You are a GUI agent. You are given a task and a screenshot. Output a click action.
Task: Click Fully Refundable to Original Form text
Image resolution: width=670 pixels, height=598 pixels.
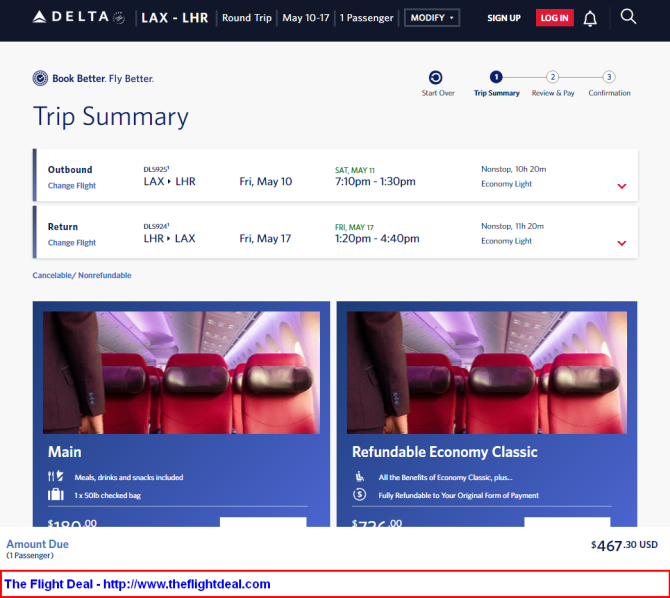click(x=458, y=495)
